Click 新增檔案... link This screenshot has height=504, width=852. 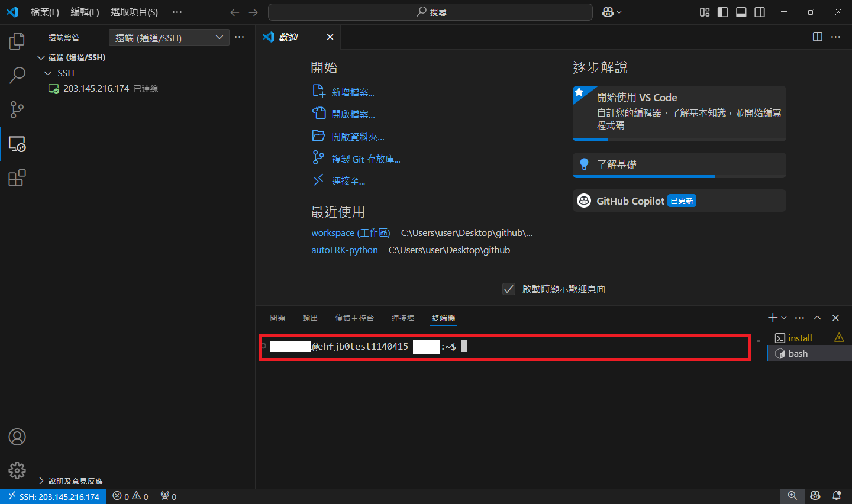tap(353, 92)
